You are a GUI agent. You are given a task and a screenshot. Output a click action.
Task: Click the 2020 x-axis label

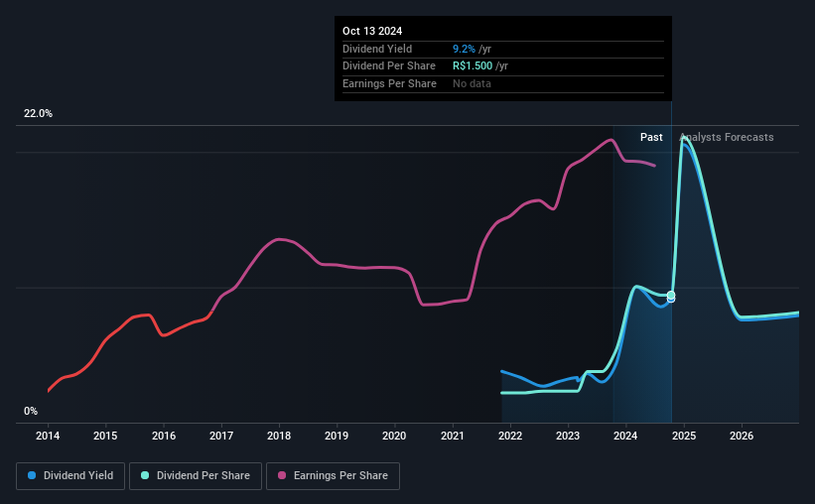[x=394, y=436]
